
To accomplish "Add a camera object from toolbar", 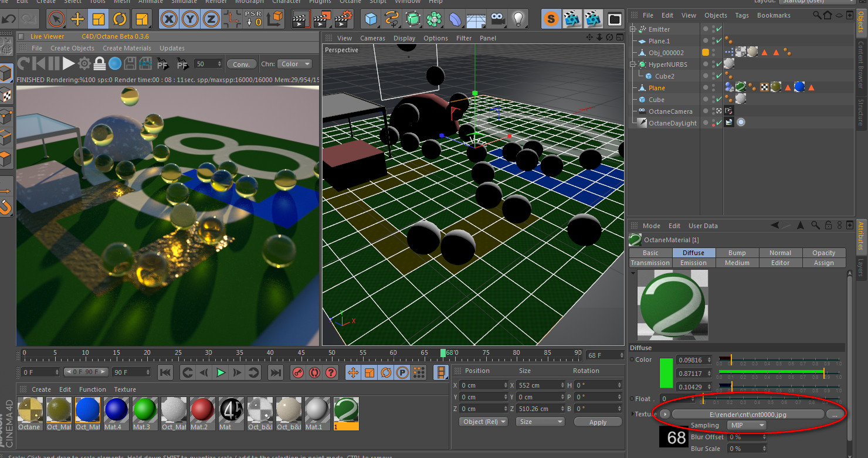I will click(x=497, y=19).
